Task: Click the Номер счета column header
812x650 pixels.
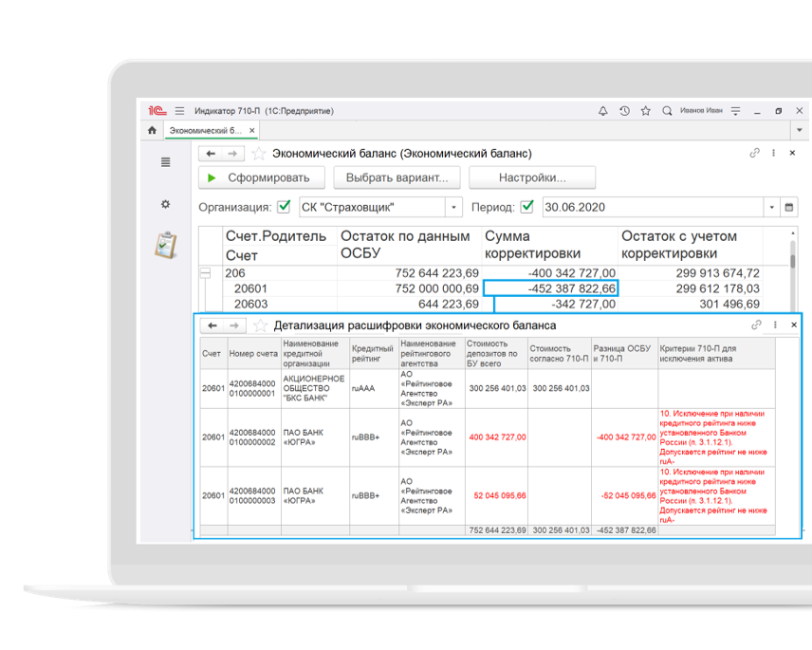Action: 254,353
